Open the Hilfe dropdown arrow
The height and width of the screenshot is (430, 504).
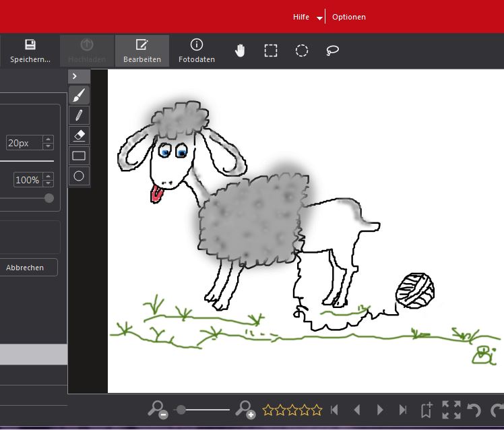click(x=319, y=18)
